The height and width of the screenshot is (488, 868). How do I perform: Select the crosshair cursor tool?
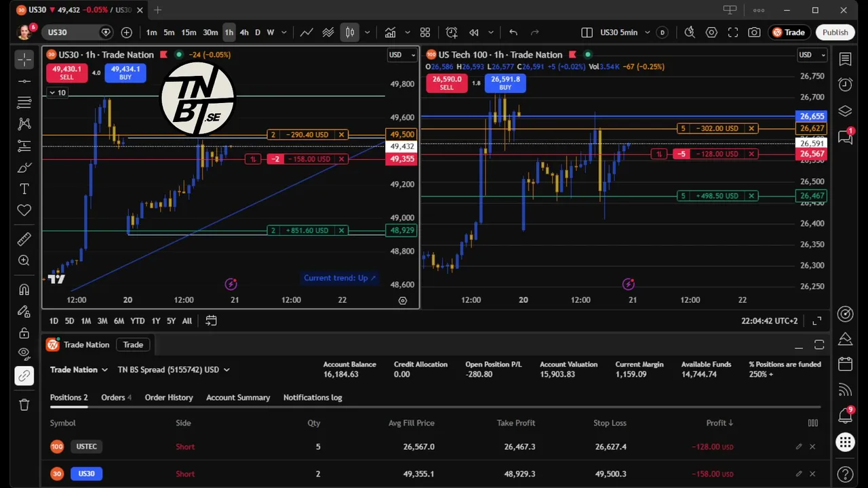pos(24,60)
